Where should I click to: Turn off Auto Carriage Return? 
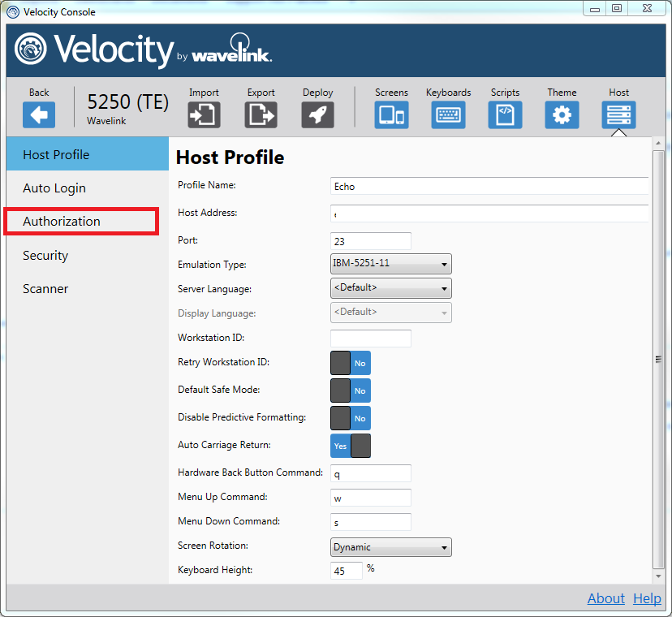[360, 446]
